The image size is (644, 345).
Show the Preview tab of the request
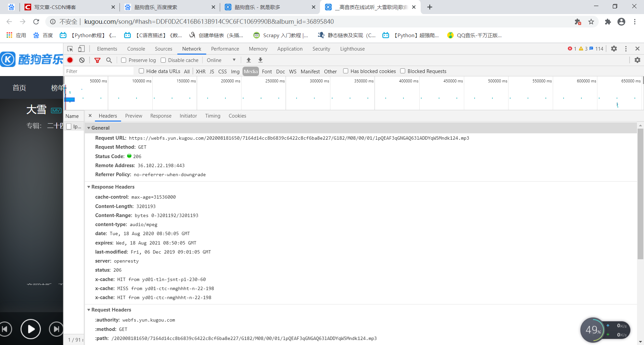coord(133,116)
